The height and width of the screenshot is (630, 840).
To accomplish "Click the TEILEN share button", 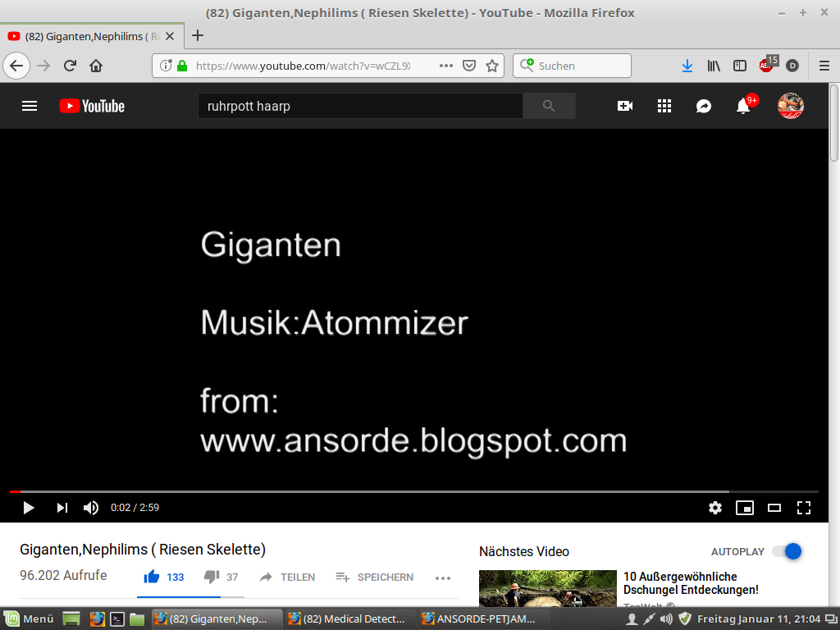I will coord(287,577).
